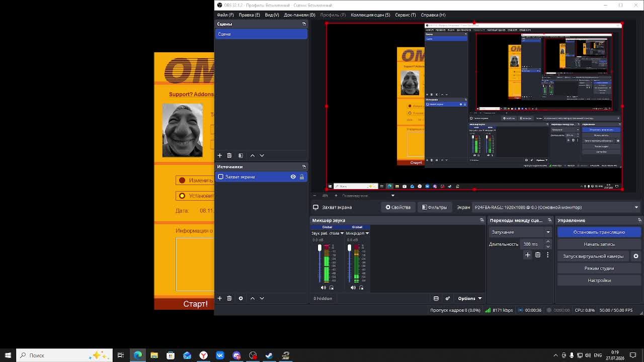Open Экран monitor selection dropdown

(556, 207)
